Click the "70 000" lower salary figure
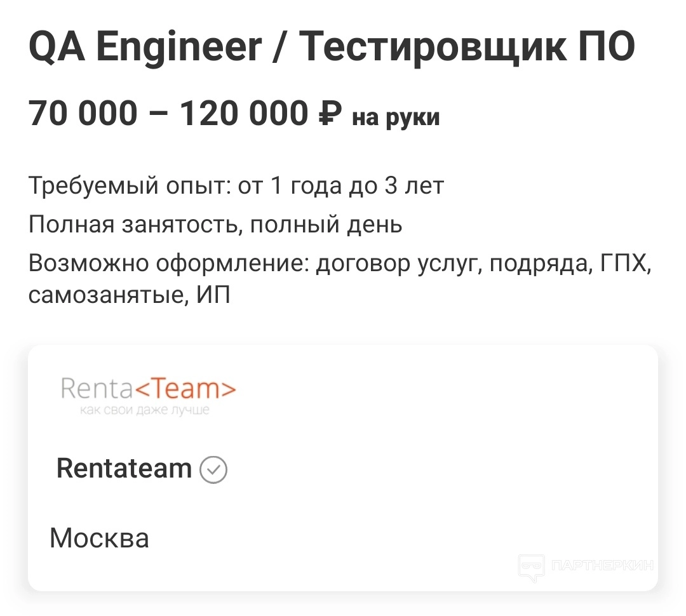 pos(83,114)
